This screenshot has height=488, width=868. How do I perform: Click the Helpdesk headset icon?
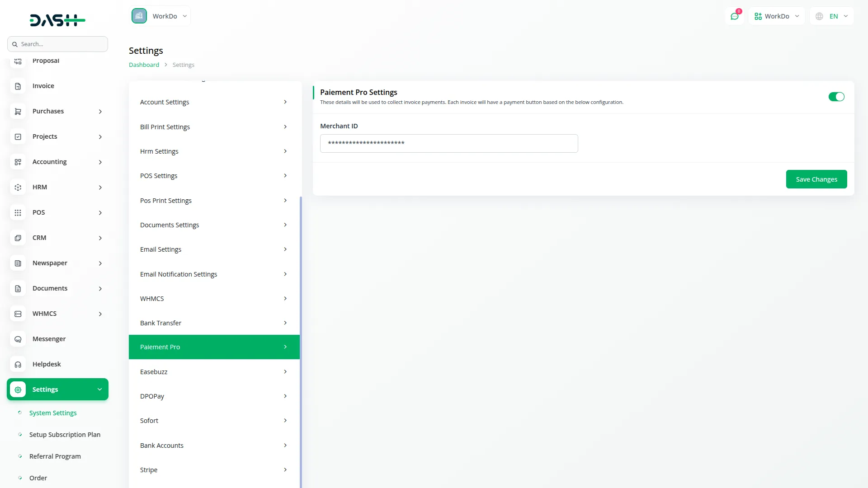coord(18,364)
